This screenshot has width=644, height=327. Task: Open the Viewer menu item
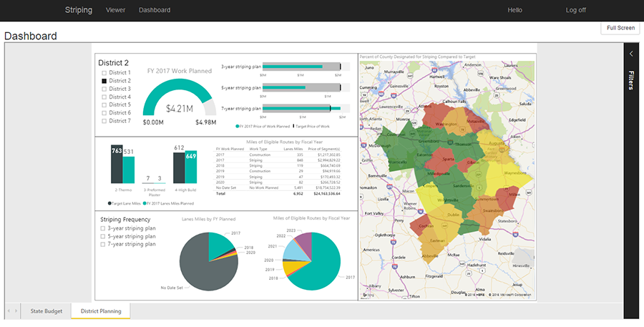click(115, 10)
